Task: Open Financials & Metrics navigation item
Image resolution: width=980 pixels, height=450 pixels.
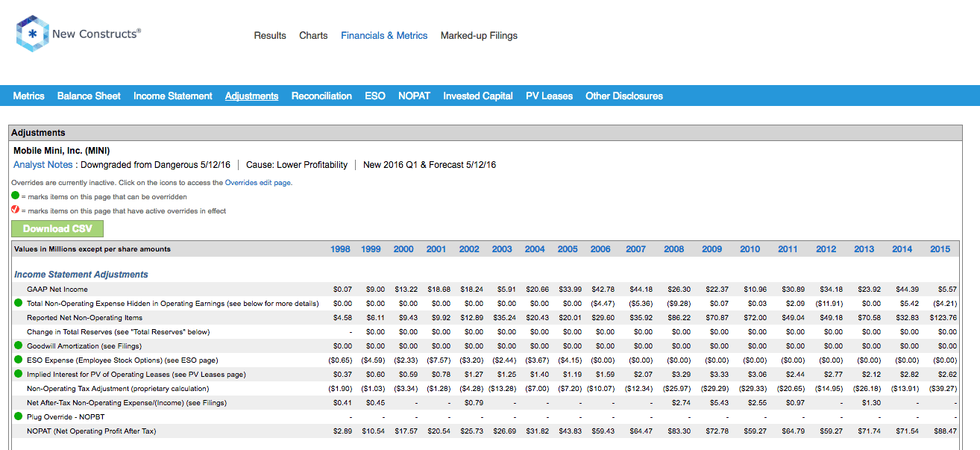Action: pyautogui.click(x=384, y=35)
